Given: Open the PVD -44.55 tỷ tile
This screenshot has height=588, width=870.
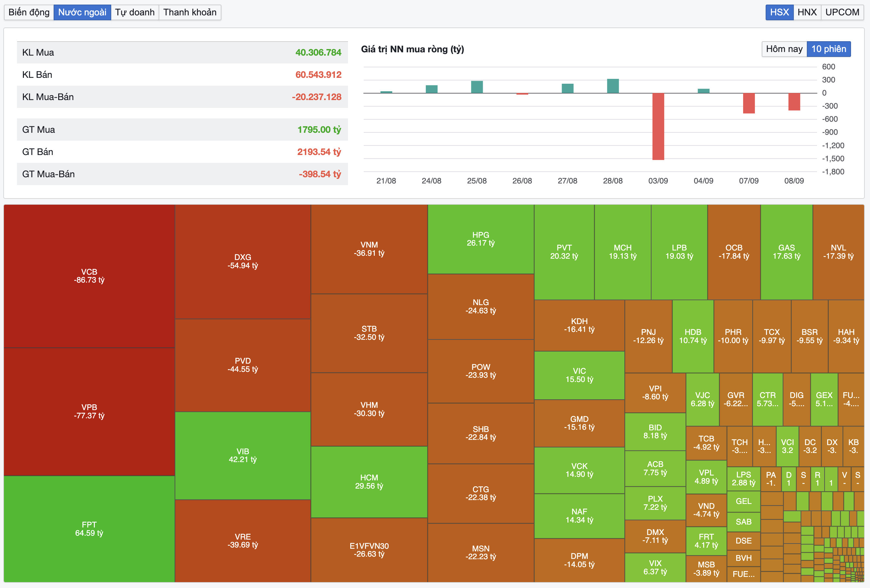Looking at the screenshot, I should [243, 365].
